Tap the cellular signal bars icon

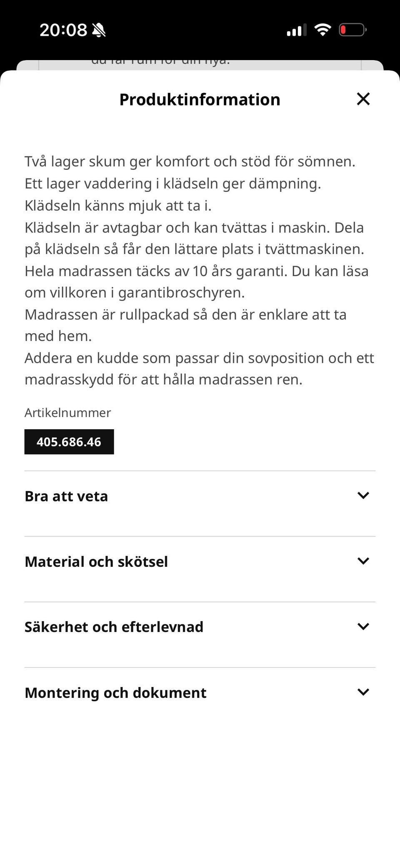[297, 30]
